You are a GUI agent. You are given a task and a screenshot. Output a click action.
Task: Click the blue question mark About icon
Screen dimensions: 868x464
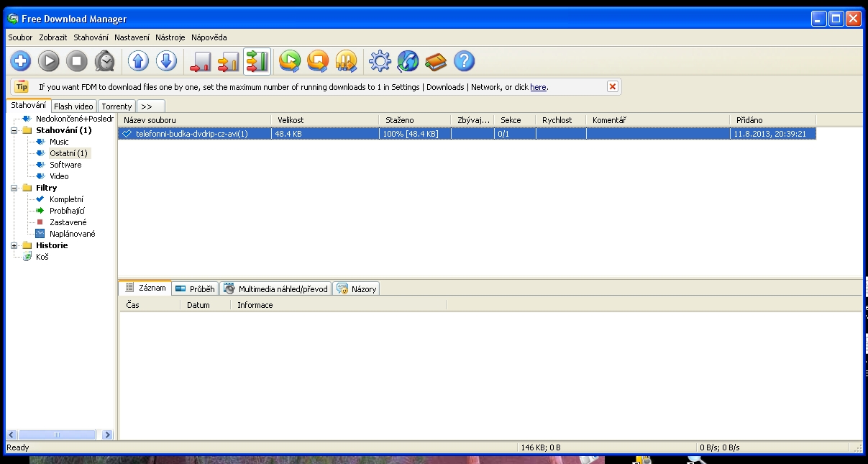[464, 62]
